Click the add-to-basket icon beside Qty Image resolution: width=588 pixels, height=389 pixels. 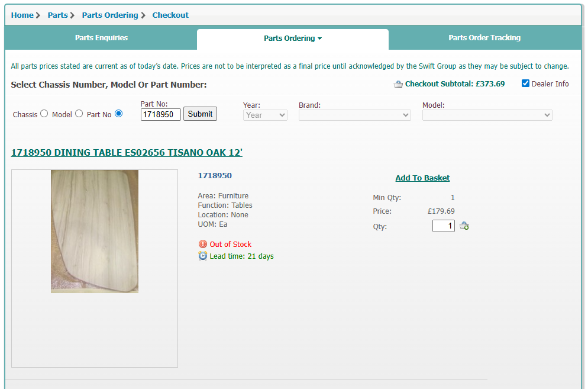click(x=464, y=226)
